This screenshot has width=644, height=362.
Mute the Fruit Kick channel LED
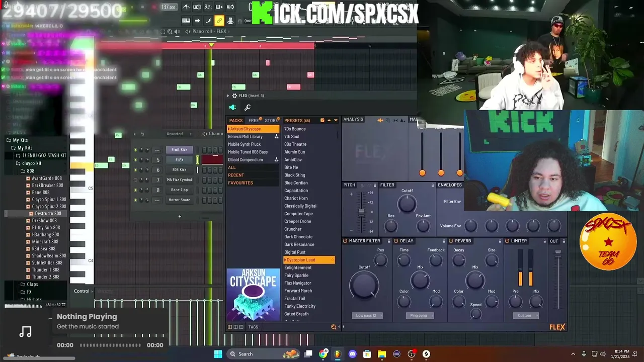click(135, 150)
